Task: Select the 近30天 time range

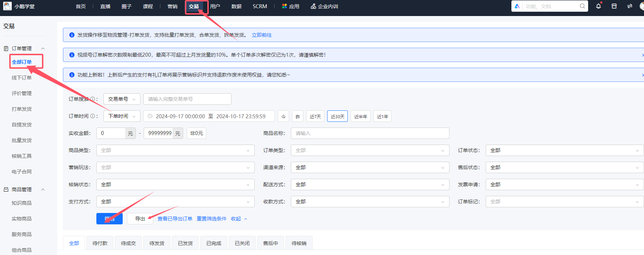Action: [x=337, y=116]
